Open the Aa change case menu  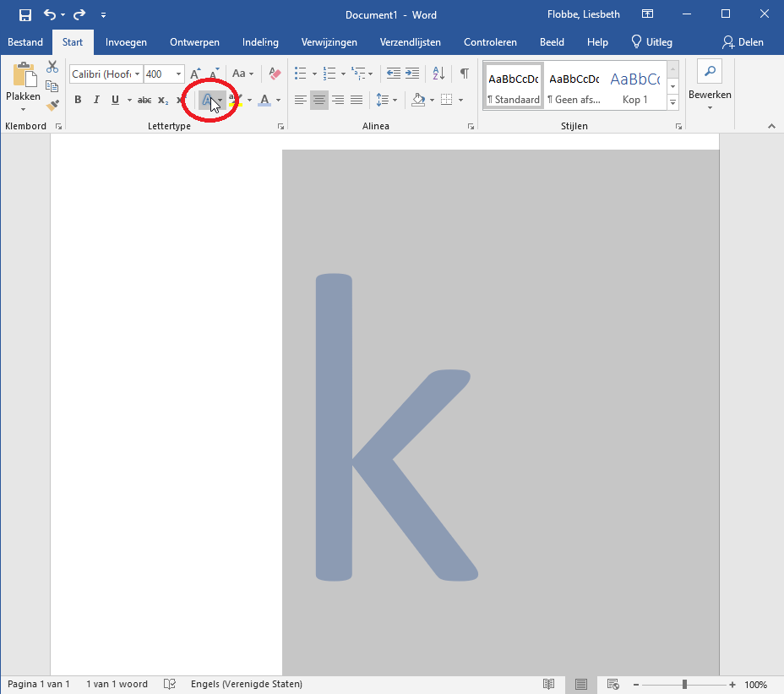243,74
